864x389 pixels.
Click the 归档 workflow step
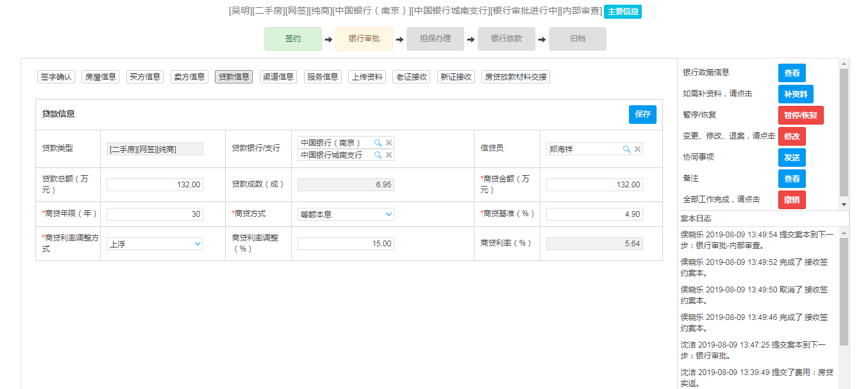(x=578, y=39)
